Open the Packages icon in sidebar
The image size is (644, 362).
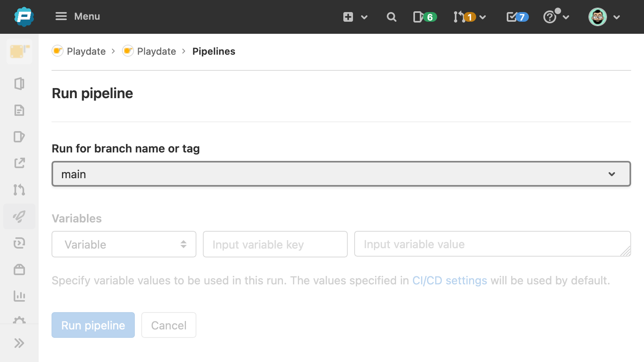tap(19, 269)
